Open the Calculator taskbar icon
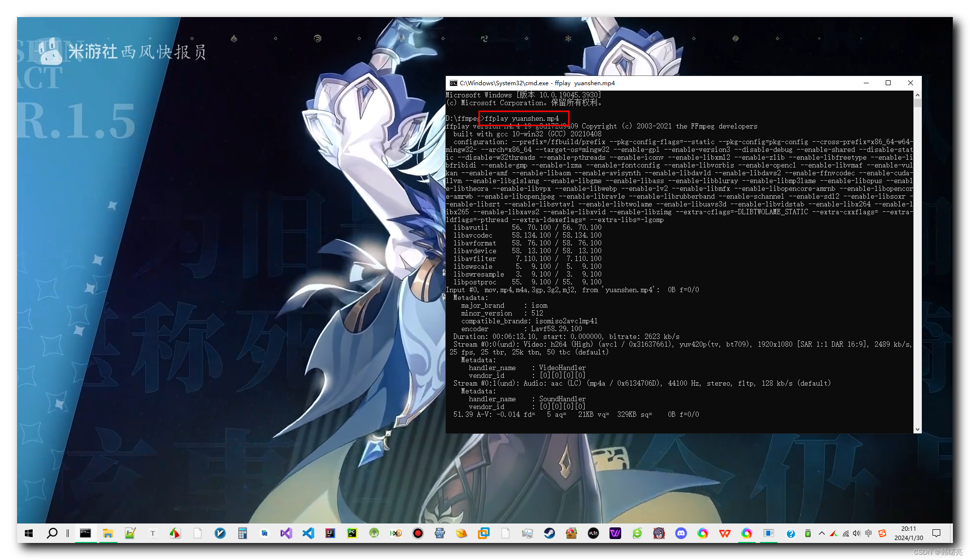 (x=242, y=533)
